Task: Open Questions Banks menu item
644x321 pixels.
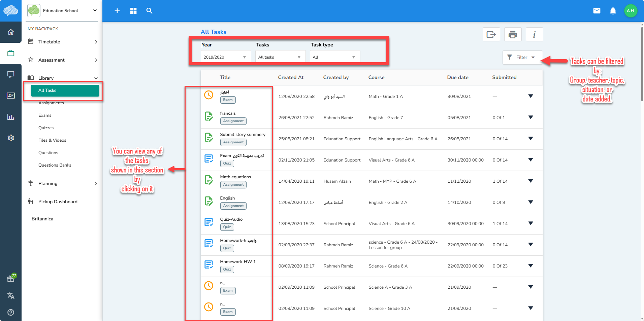Action: coord(55,165)
